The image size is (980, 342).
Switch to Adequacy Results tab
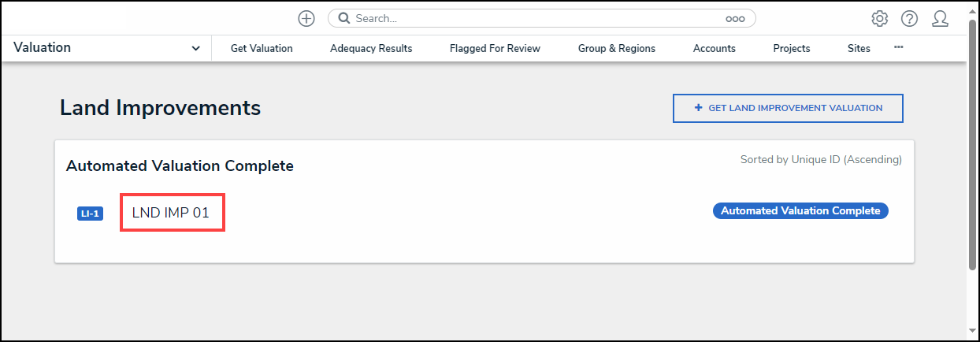pyautogui.click(x=371, y=48)
